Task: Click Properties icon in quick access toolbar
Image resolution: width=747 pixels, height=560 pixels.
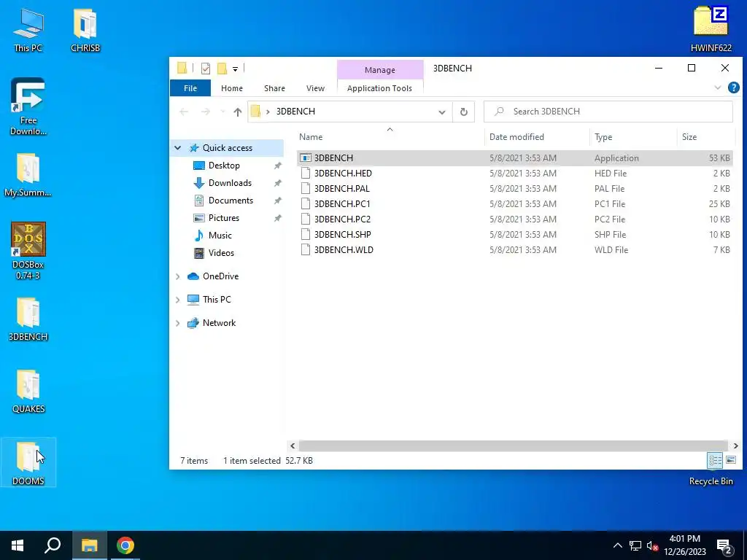Action: [x=206, y=69]
